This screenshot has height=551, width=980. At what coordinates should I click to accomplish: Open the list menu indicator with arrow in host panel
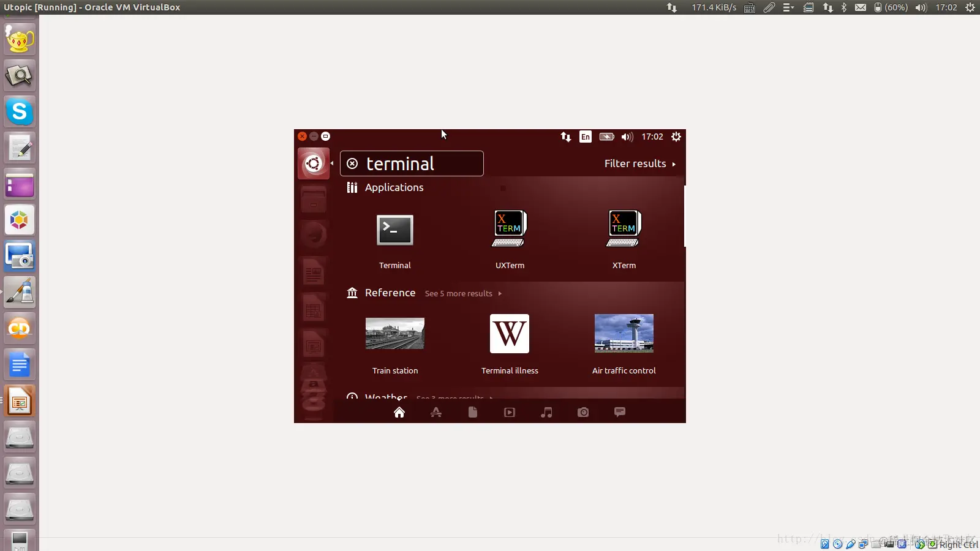coord(788,7)
